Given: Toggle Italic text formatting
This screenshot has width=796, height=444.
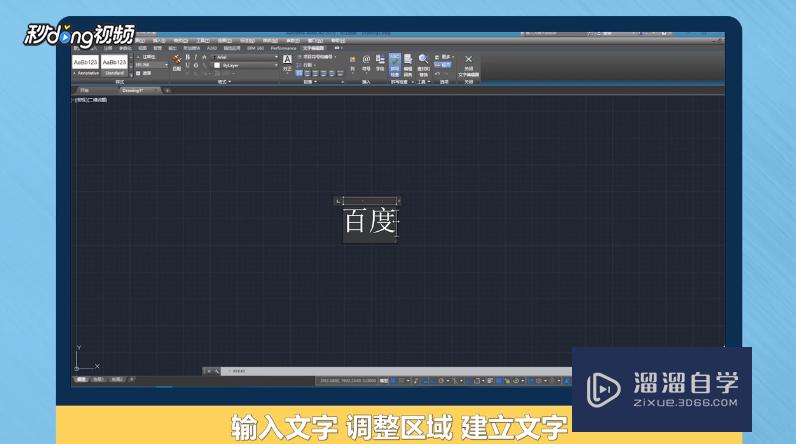Looking at the screenshot, I should tap(195, 57).
